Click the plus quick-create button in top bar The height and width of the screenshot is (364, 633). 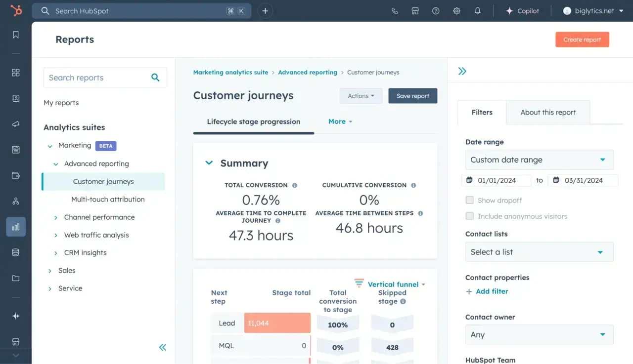pyautogui.click(x=265, y=11)
